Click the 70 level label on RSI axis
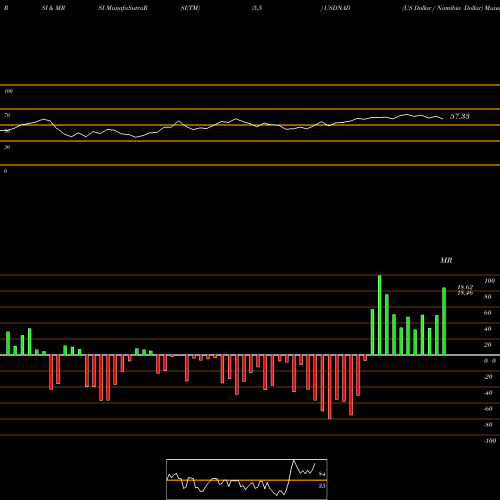 click(7, 115)
